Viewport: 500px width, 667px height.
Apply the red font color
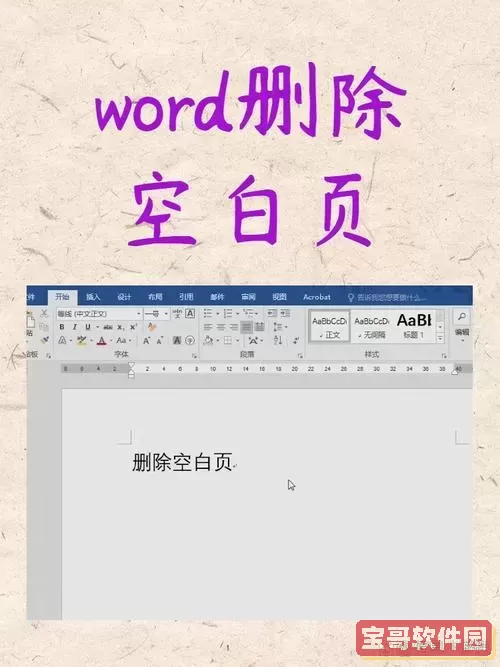click(101, 340)
